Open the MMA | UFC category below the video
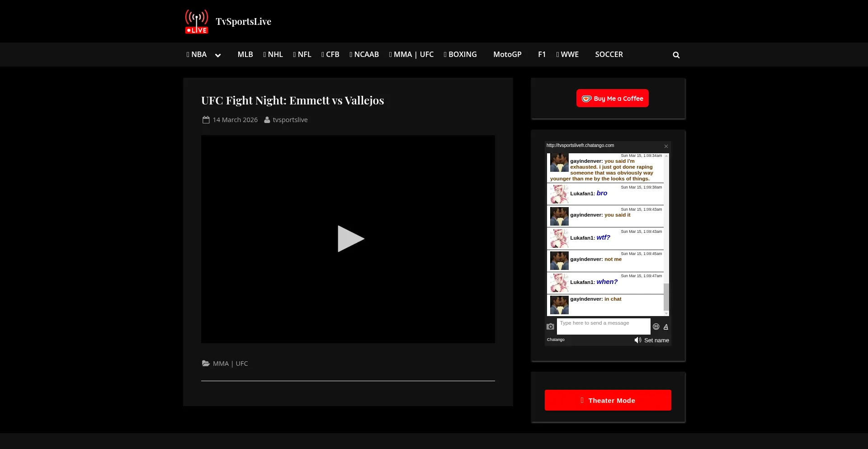 [x=231, y=364]
